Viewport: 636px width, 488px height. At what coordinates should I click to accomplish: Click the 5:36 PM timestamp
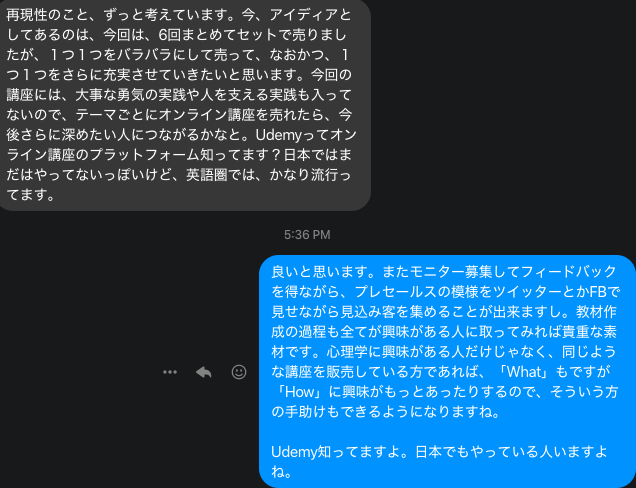point(307,234)
